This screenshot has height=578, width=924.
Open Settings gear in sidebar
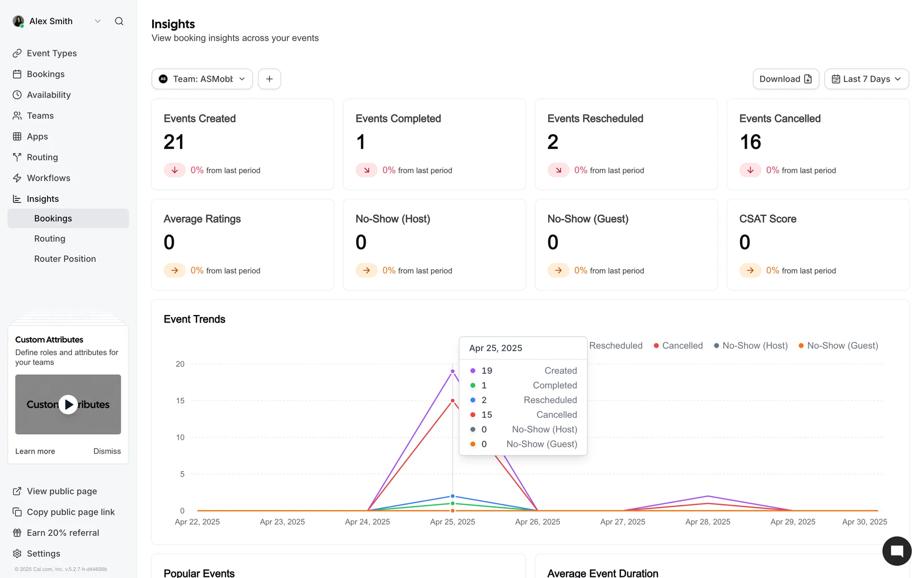pos(43,553)
